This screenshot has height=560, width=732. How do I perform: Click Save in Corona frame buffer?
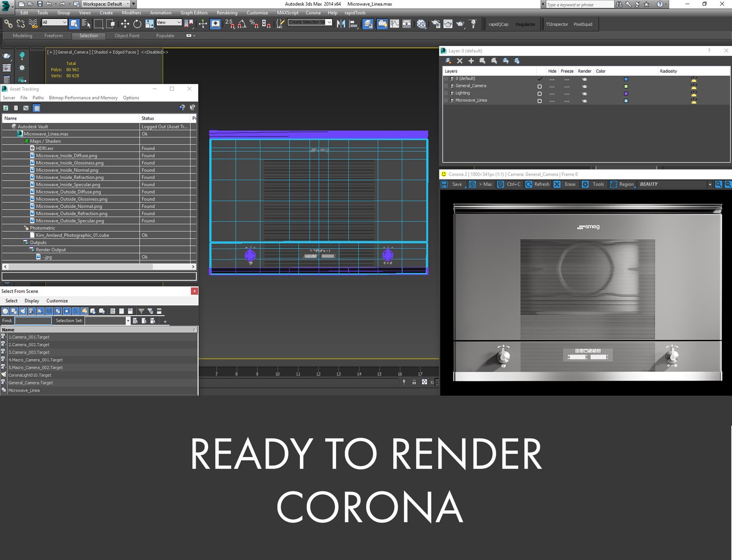coord(452,184)
